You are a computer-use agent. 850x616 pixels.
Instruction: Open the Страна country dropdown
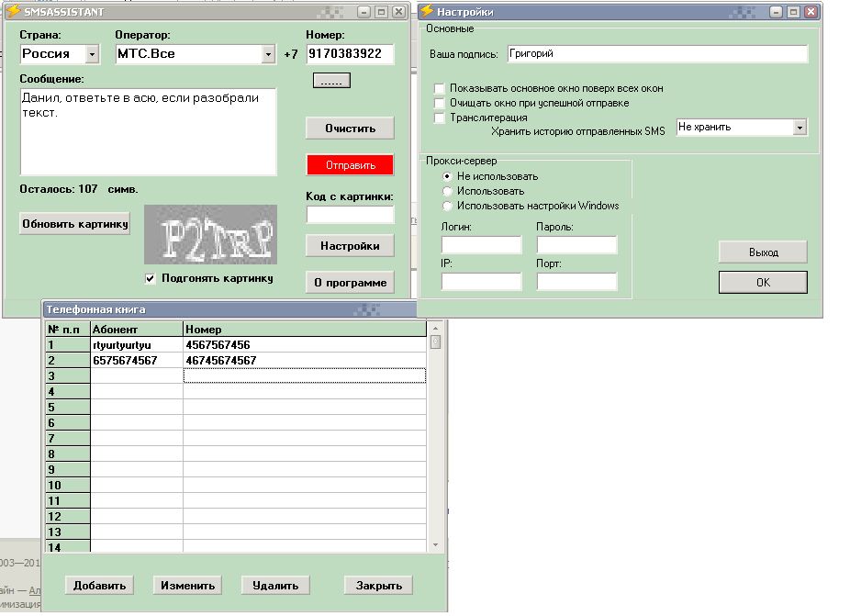coord(92,54)
